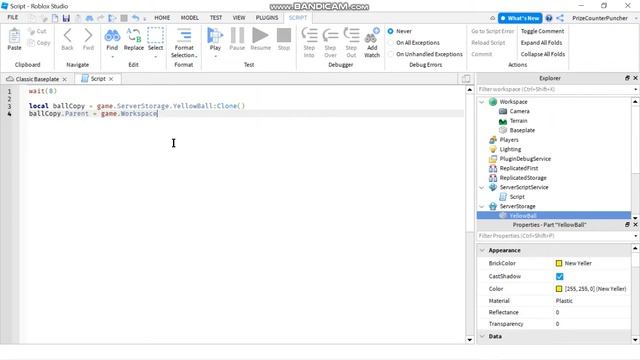640x360 pixels.
Task: Open the FILE menu
Action: (13, 18)
